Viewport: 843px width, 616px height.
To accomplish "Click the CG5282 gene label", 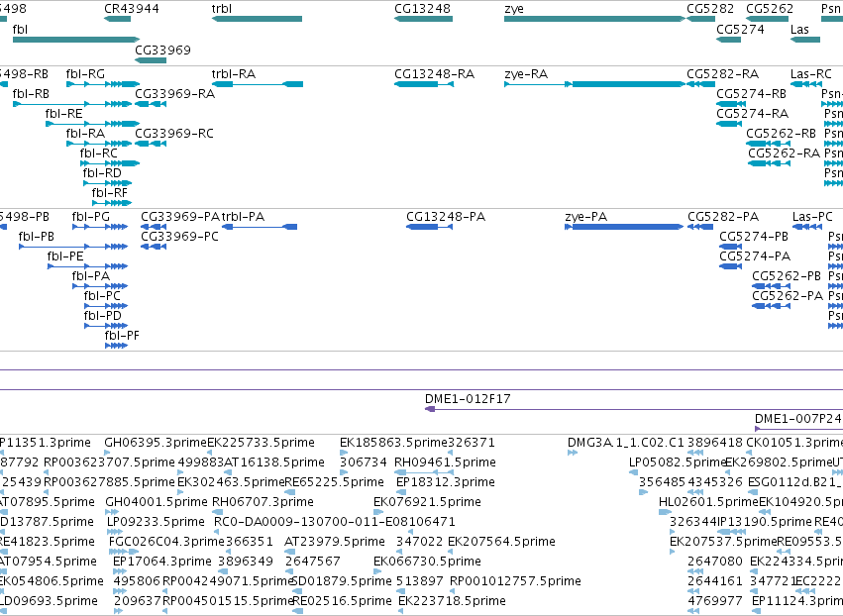I will [710, 9].
